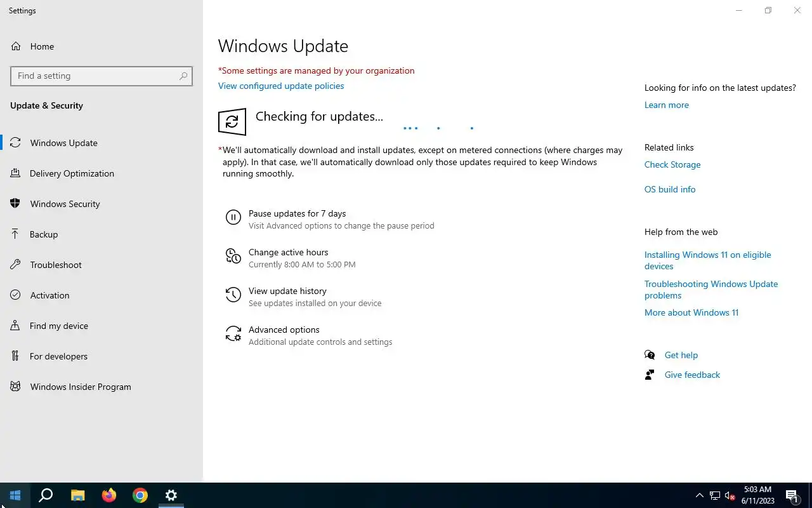Click the Update & Security section title

[46, 105]
